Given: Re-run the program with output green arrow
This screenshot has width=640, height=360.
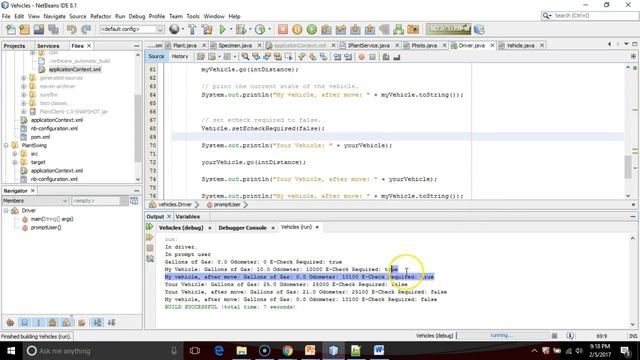Looking at the screenshot, I should pos(150,227).
